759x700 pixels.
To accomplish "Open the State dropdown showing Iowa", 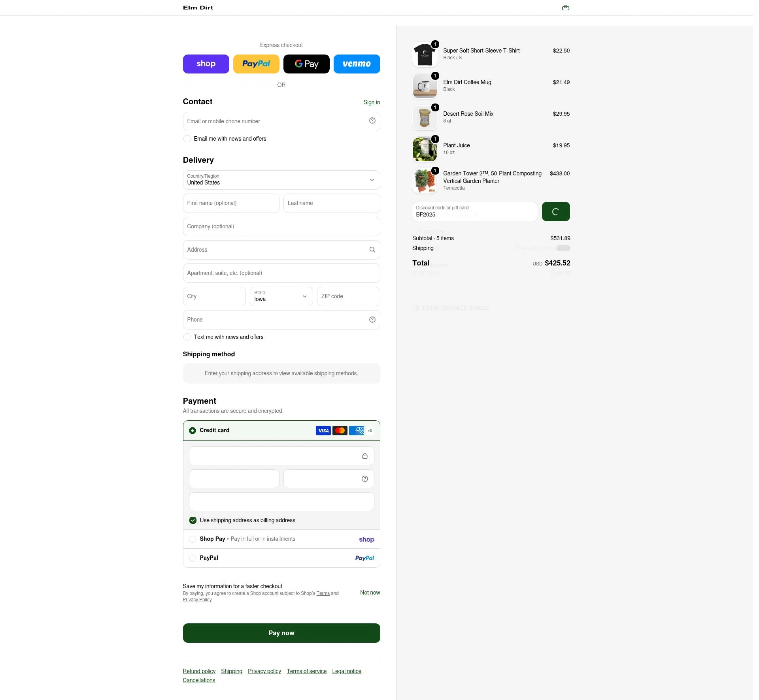I will click(x=281, y=296).
